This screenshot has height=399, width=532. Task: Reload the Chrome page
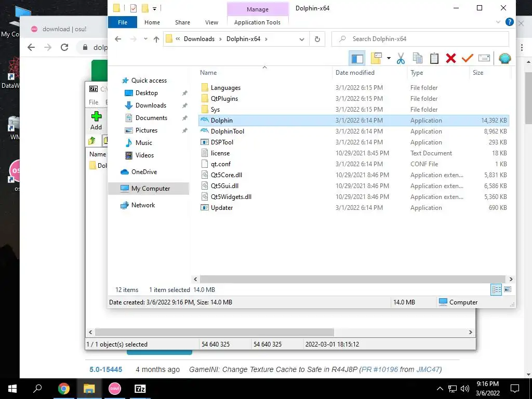pos(64,47)
